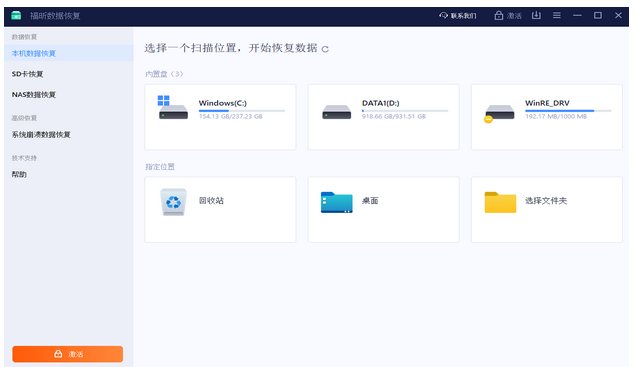This screenshot has width=637, height=367.
Task: Select 回收站 label
Action: click(x=211, y=201)
